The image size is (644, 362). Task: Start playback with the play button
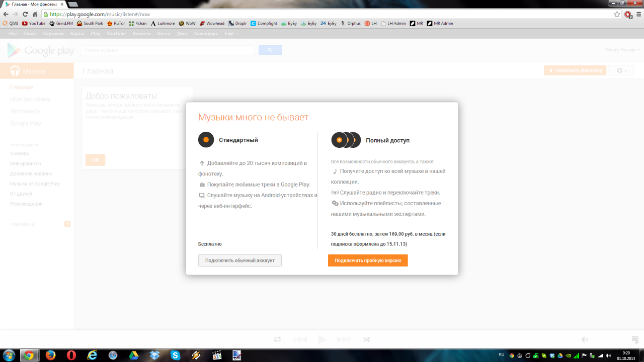(322, 339)
